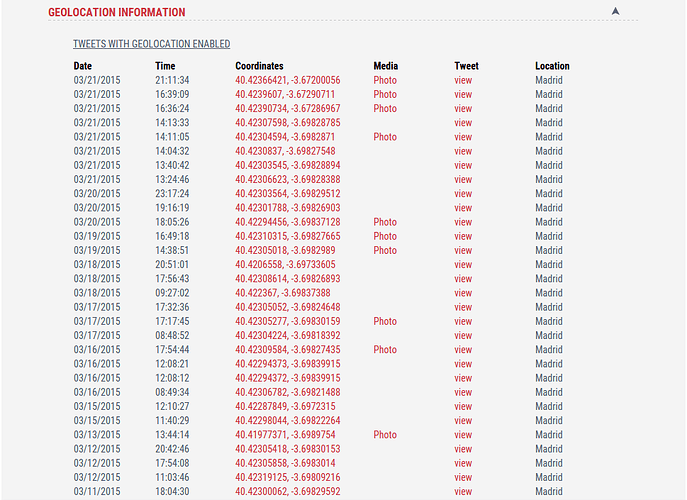Screen dimensions: 687x500
Task: Open Photo for the 18:05:26 tweet
Action: 385,222
